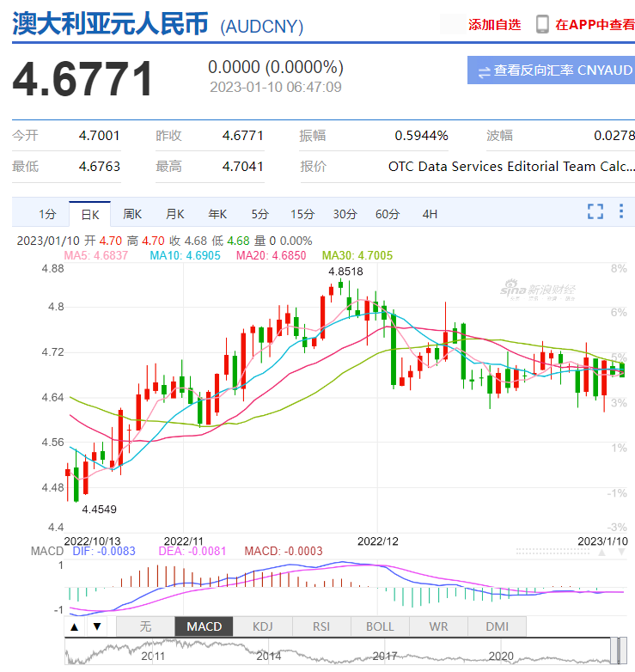635x672 pixels.
Task: Select the 4H interval tab
Action: click(430, 214)
